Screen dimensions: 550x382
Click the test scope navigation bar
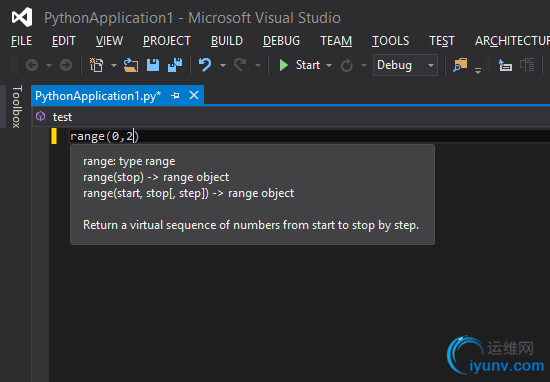[x=291, y=117]
